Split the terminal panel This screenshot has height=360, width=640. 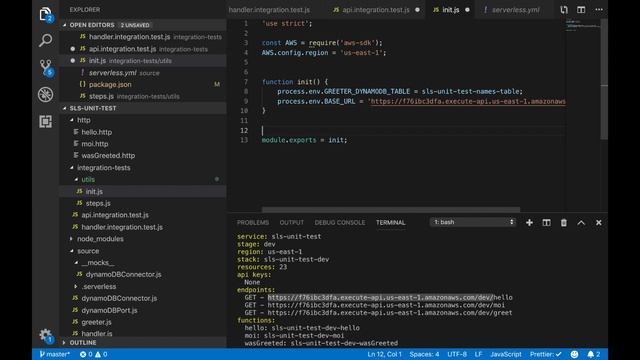pyautogui.click(x=547, y=222)
